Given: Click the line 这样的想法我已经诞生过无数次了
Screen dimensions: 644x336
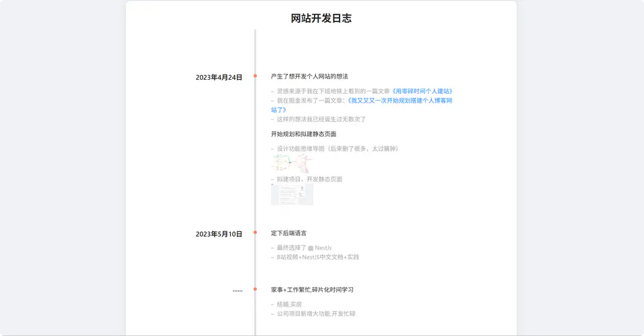Looking at the screenshot, I should pos(318,119).
